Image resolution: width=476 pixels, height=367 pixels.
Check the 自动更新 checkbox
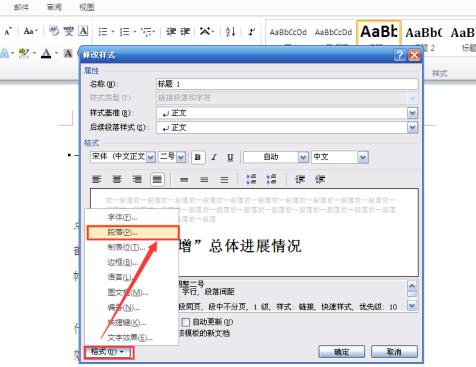click(185, 322)
